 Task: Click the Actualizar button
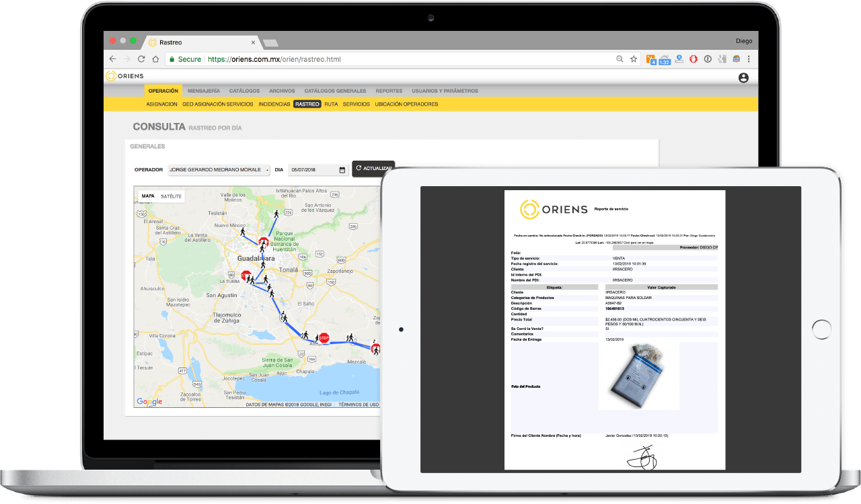pos(373,169)
